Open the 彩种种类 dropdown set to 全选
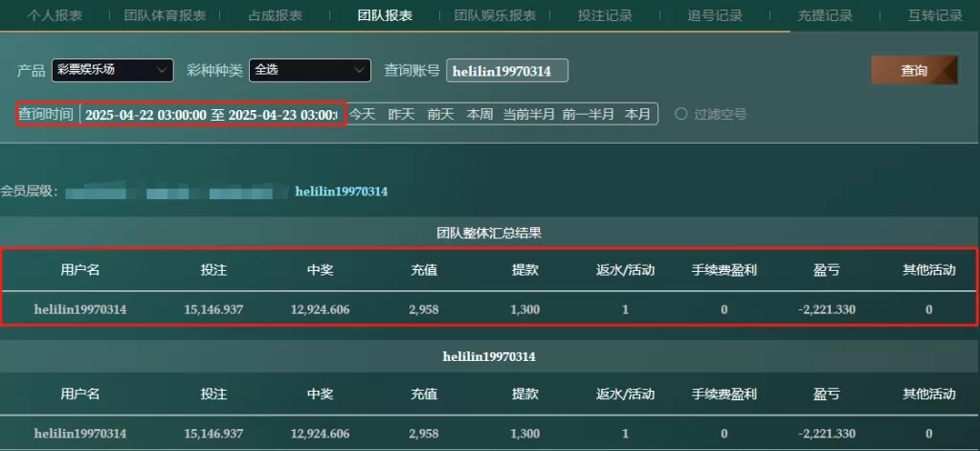Screen dimensions: 980x451 (310, 70)
